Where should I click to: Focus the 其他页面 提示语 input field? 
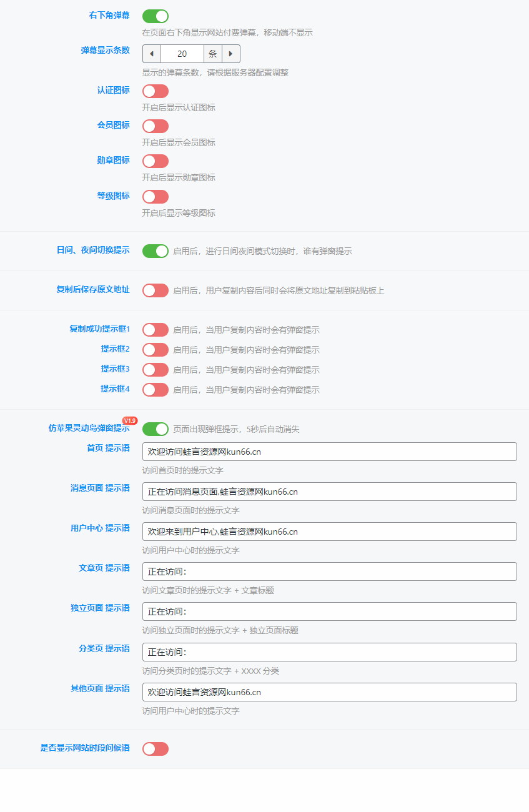click(x=330, y=692)
